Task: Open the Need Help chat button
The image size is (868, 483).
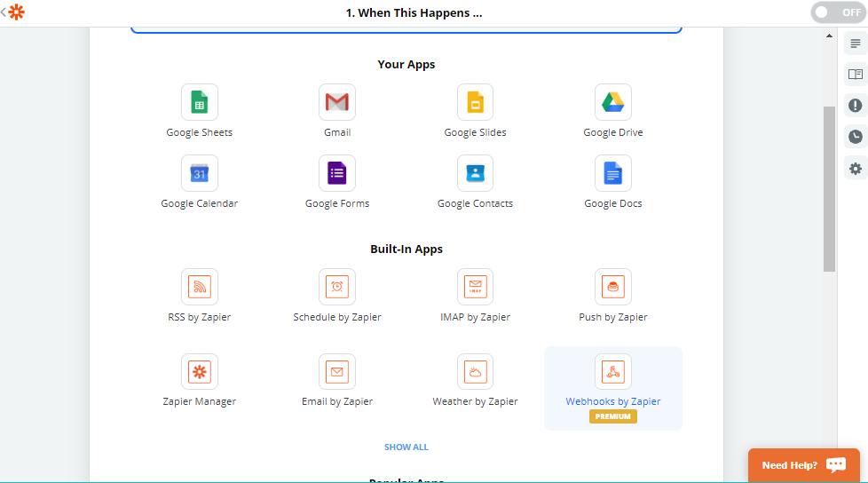Action: tap(803, 465)
